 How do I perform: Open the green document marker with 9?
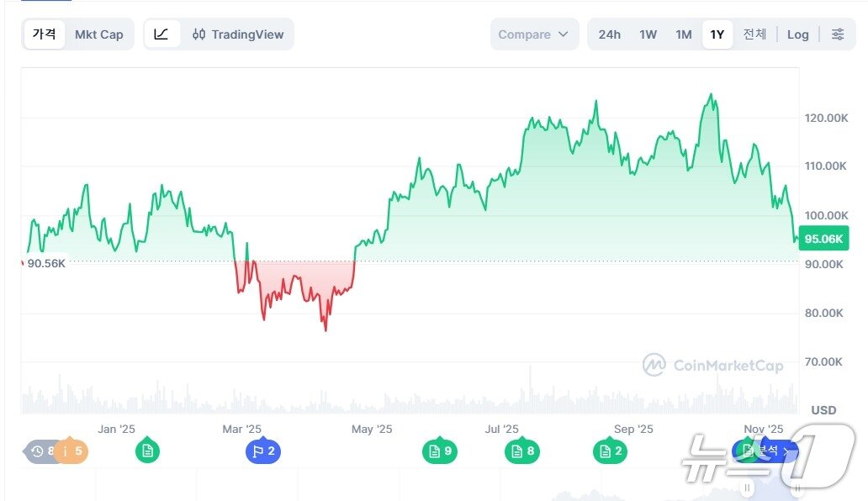(440, 451)
